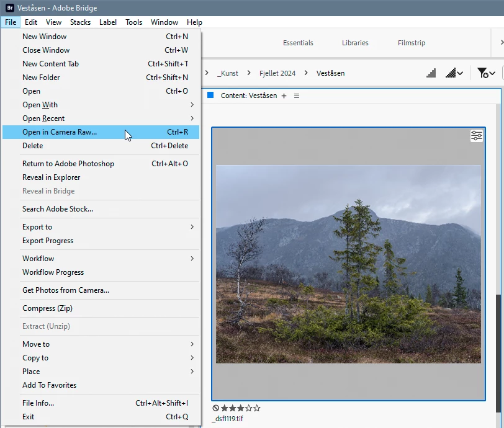Set rating to two stars for _dsf1119.tif
This screenshot has width=504, height=428.
(x=232, y=408)
